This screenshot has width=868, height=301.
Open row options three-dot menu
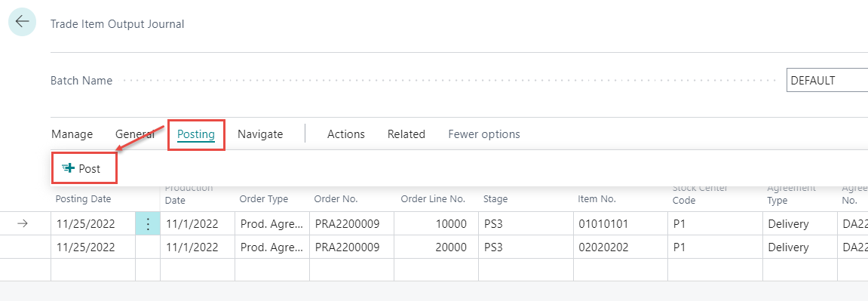point(148,223)
